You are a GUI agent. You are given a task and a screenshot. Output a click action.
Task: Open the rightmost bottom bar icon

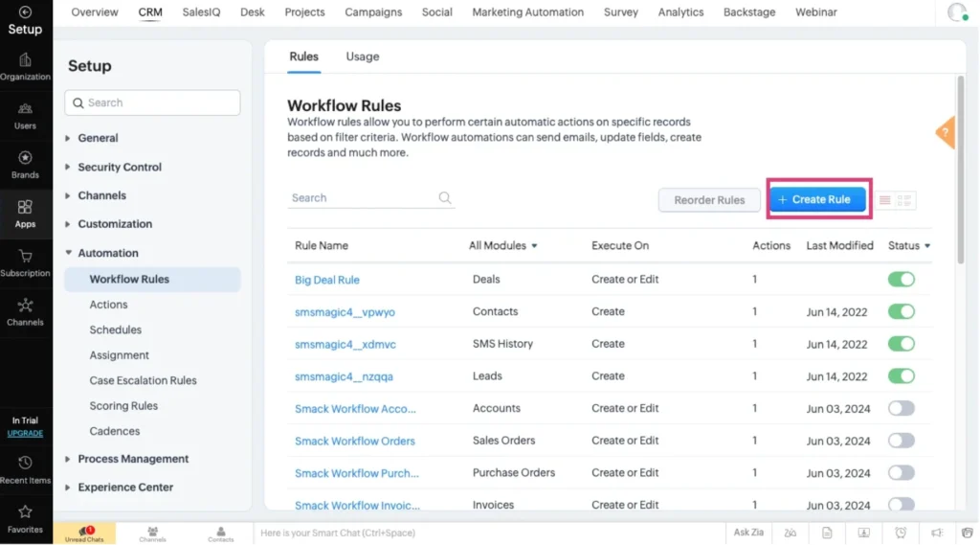tap(968, 534)
